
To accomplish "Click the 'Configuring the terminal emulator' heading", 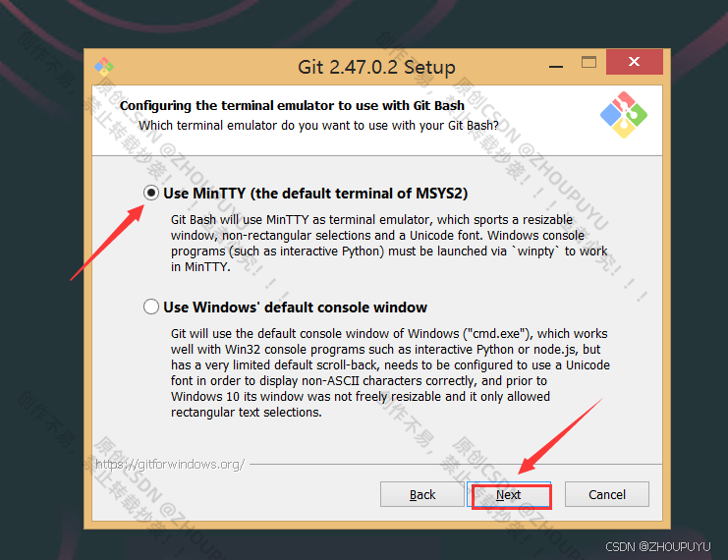I will click(x=292, y=106).
